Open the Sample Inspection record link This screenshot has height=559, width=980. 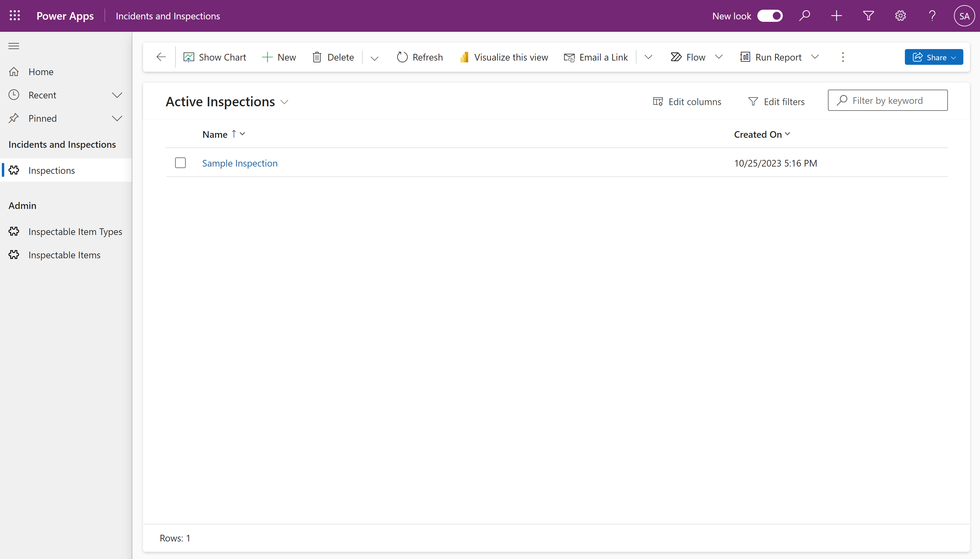240,163
